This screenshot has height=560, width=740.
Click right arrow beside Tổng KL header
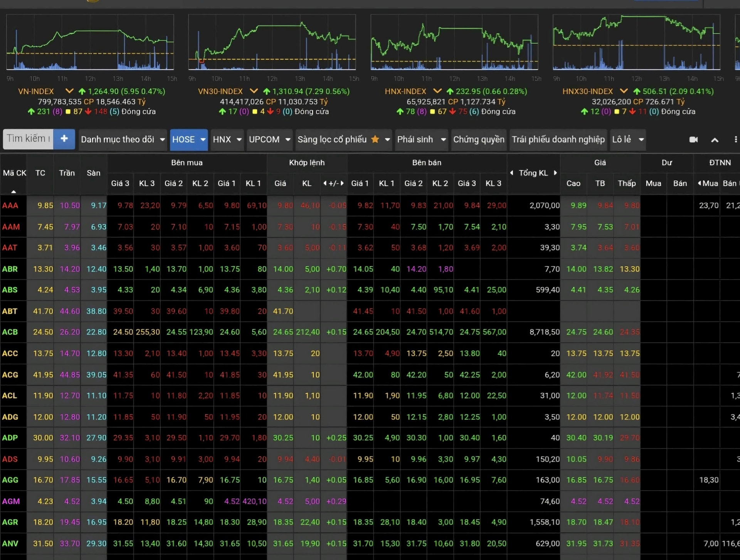[555, 173]
